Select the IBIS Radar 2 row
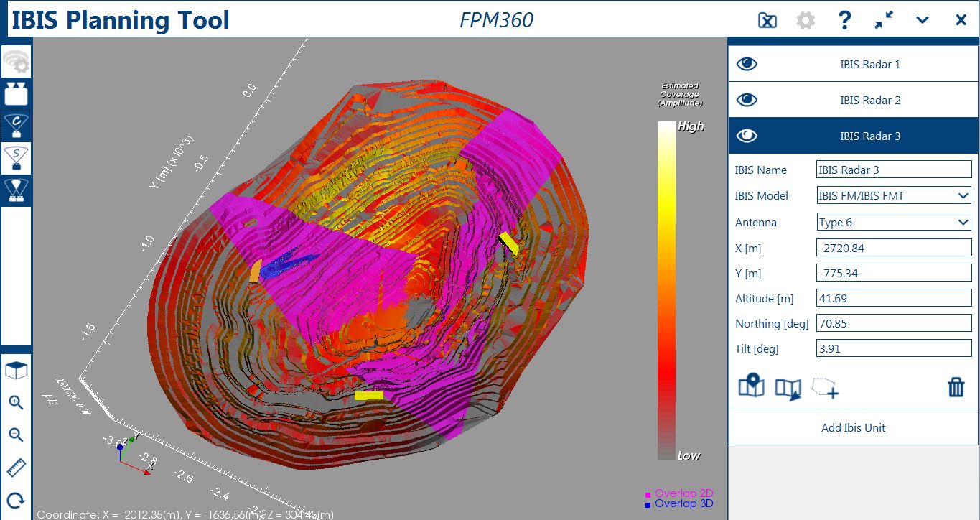The width and height of the screenshot is (980, 520). point(854,100)
